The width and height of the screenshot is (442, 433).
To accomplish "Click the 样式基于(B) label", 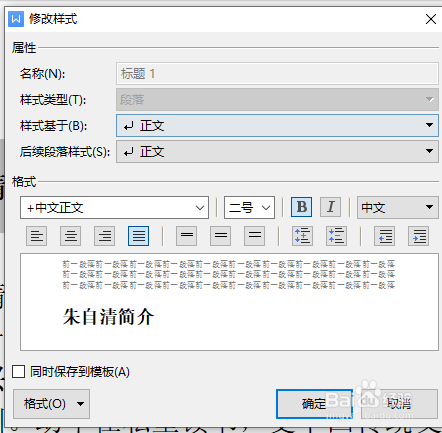I will click(x=53, y=126).
